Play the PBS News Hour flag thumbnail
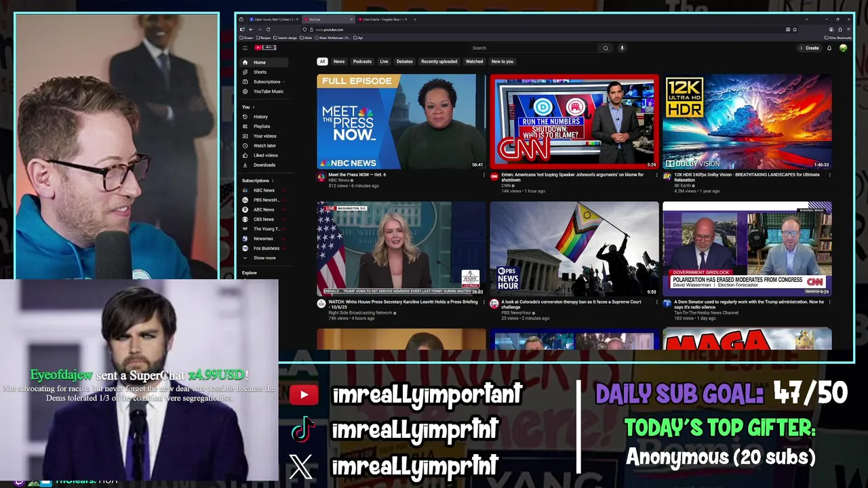The image size is (868, 488). [x=574, y=249]
